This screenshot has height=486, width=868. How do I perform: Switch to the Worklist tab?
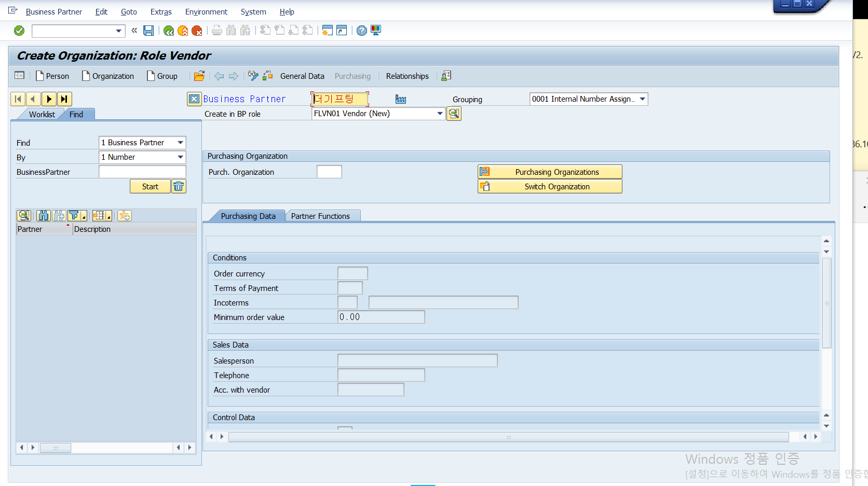(x=42, y=114)
